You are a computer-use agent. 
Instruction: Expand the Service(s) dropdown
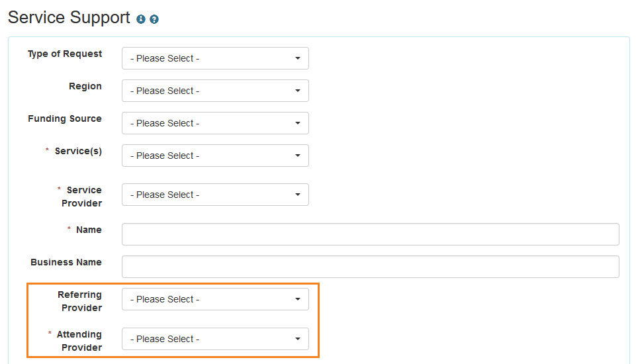tap(215, 156)
